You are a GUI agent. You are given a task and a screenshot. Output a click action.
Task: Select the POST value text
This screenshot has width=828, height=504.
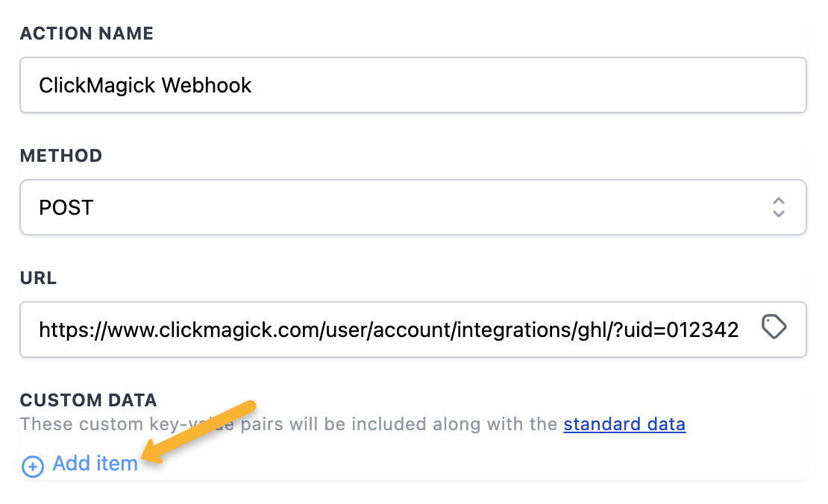click(x=66, y=207)
